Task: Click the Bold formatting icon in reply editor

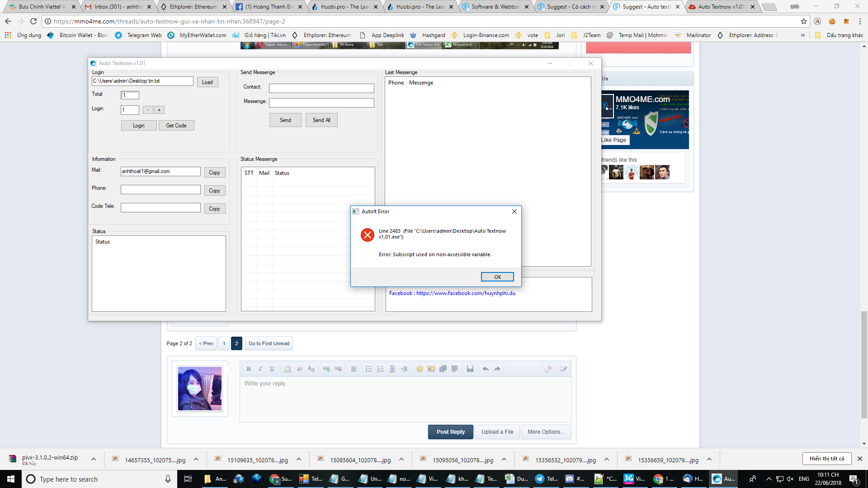Action: tap(249, 369)
